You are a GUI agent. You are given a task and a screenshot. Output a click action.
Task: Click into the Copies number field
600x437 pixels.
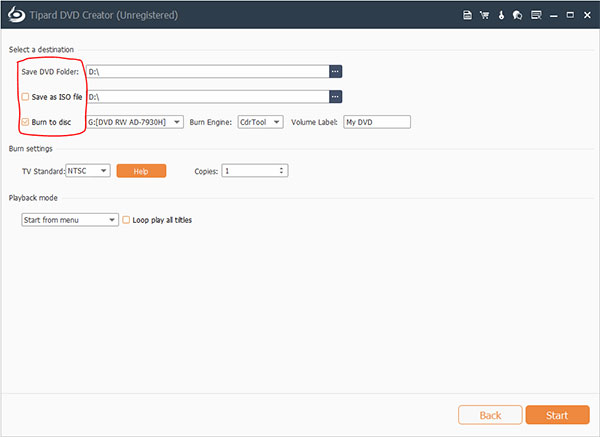250,171
